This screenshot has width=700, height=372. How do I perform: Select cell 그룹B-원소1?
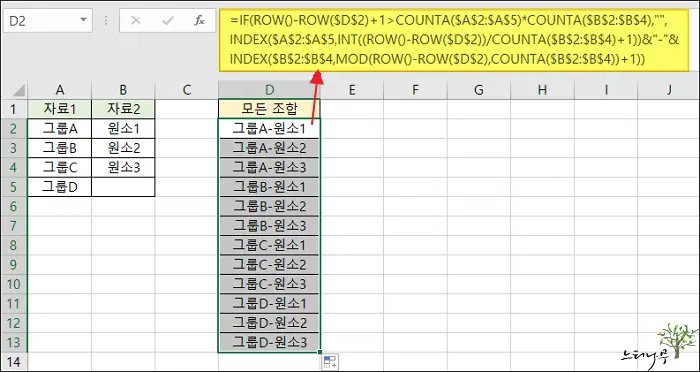[x=269, y=187]
